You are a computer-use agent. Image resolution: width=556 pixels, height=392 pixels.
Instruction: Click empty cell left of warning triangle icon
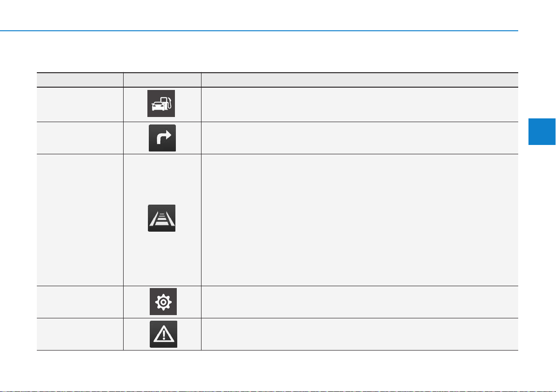[80, 334]
